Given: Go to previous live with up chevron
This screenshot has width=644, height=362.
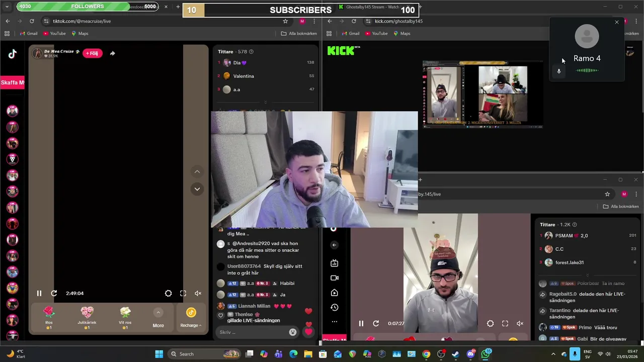Looking at the screenshot, I should click(197, 171).
